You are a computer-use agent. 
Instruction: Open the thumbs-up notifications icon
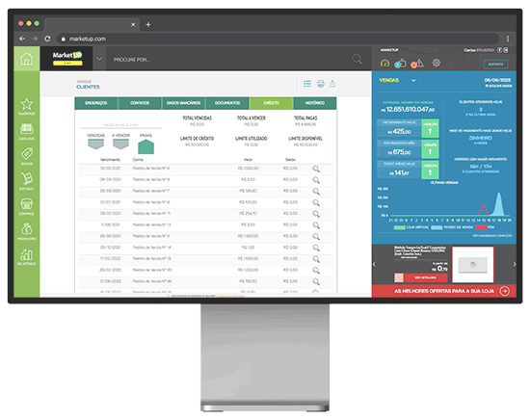(401, 64)
